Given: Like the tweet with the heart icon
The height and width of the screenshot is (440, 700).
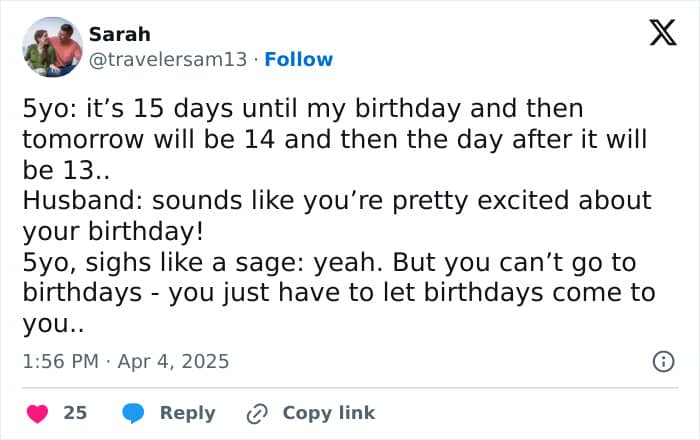Looking at the screenshot, I should [38, 413].
